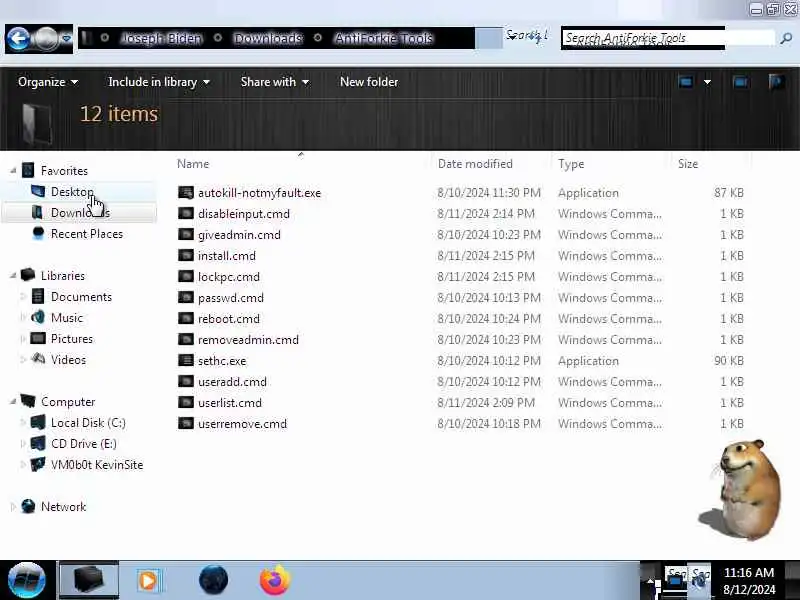Viewport: 800px width, 600px height.
Task: Expand the Documents library node
Action: pos(23,296)
